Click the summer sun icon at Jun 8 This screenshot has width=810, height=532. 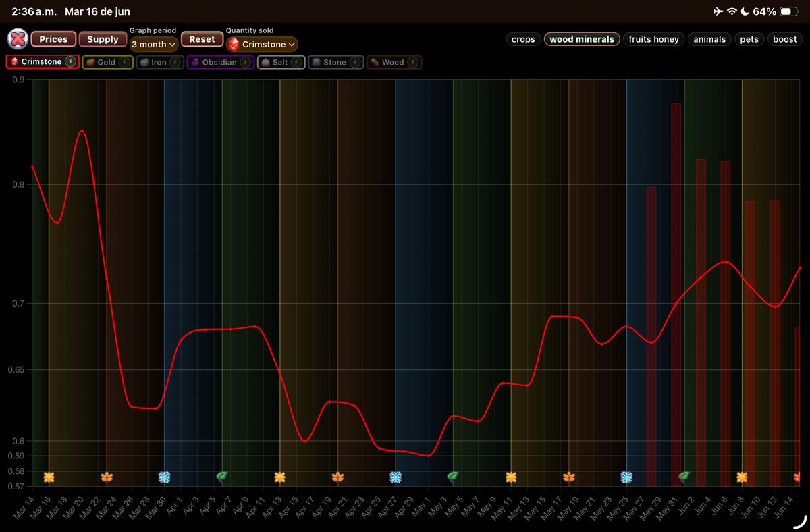pyautogui.click(x=742, y=477)
